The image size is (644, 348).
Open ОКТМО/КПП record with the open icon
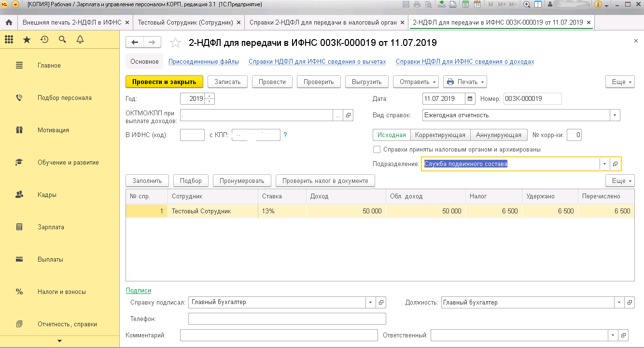coord(349,115)
